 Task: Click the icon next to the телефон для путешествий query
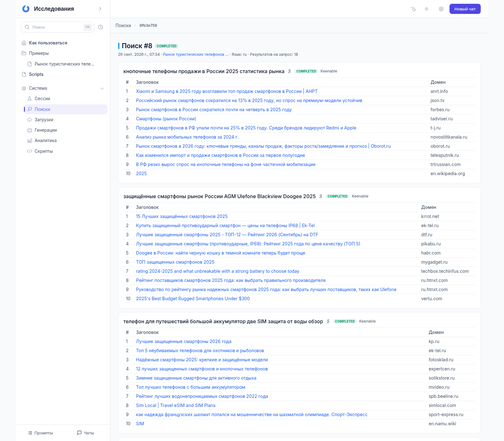(x=328, y=321)
